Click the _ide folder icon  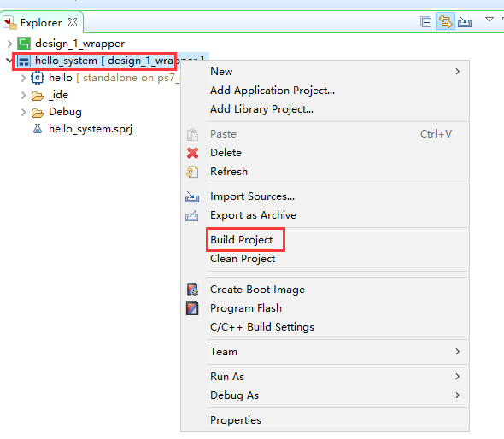pyautogui.click(x=38, y=96)
